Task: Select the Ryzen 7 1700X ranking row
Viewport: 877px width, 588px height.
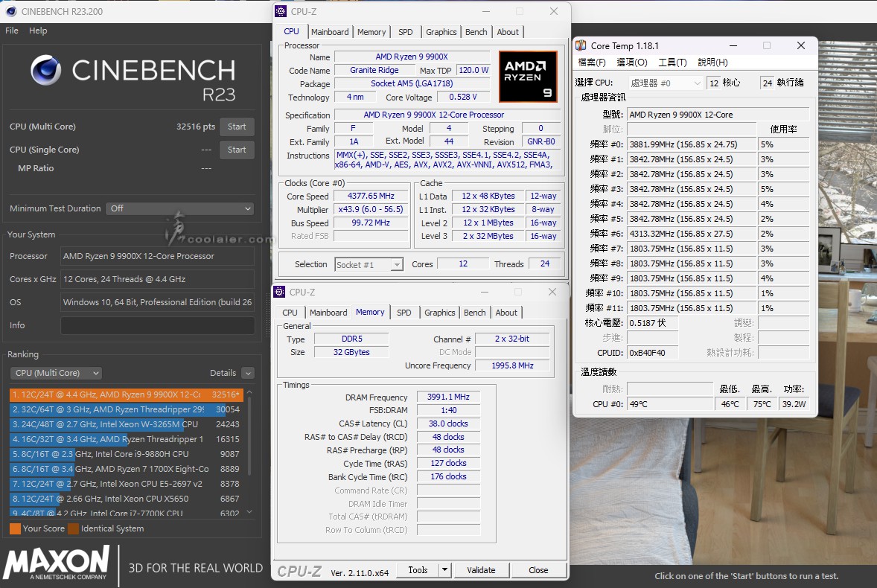Action: (127, 469)
